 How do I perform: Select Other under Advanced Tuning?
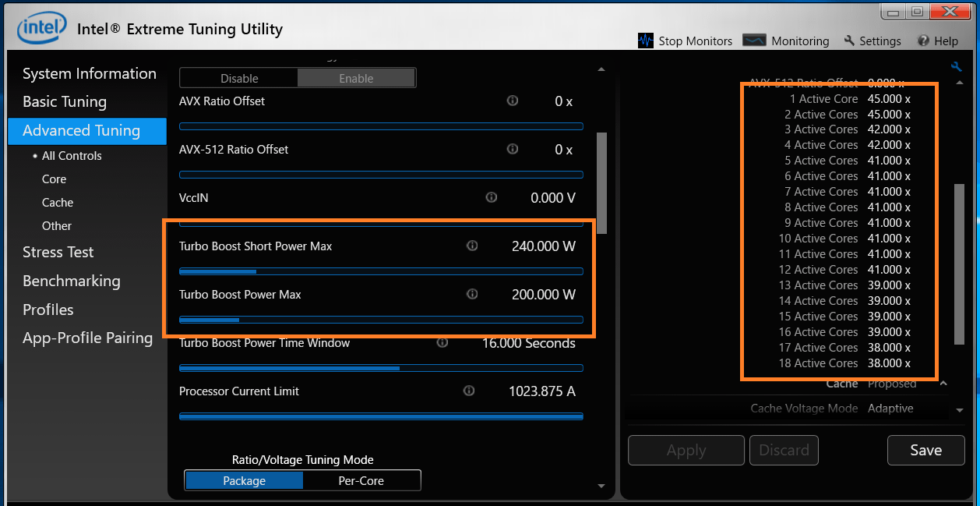57,226
